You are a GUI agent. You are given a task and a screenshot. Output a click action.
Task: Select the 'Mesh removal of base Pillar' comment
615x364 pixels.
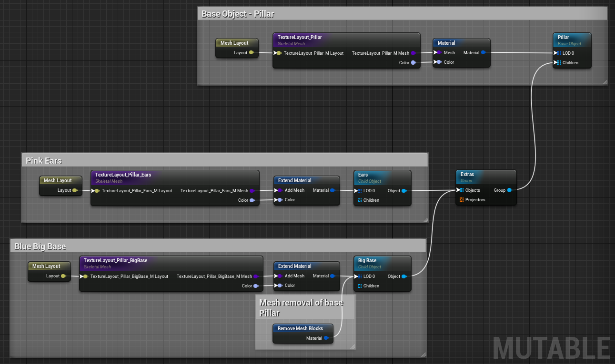tap(305, 307)
